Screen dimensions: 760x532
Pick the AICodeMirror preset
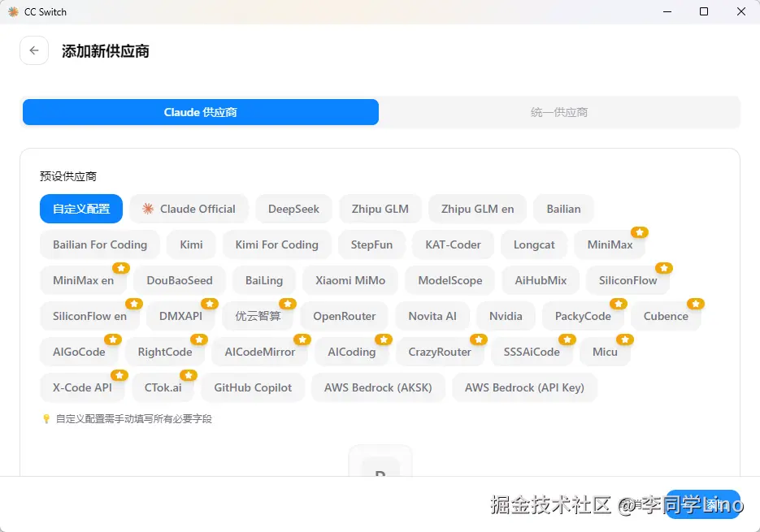pyautogui.click(x=260, y=353)
